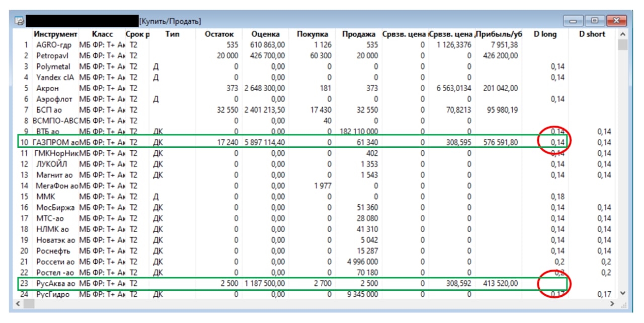Screen dimensions: 644x323
Task: Close the Купить/Продать window
Action: click(x=616, y=21)
